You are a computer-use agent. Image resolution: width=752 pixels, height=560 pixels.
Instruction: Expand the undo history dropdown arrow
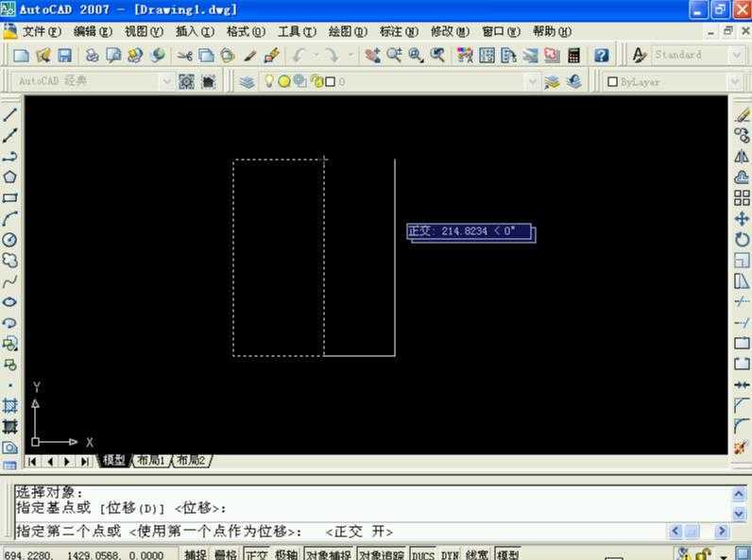[x=316, y=56]
